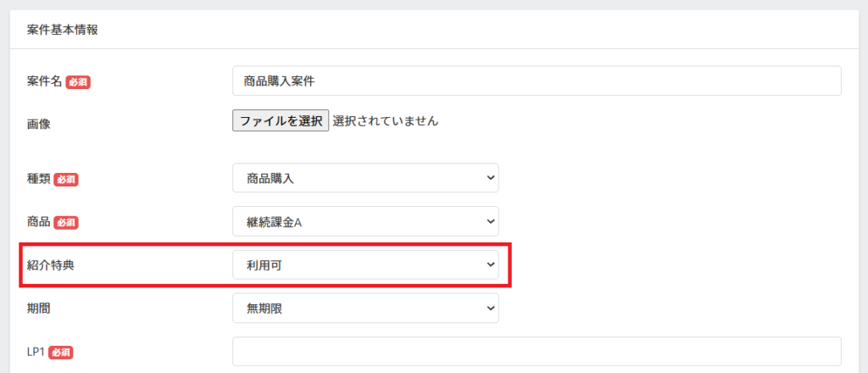Screen dimensions: 868x373
Task: Click the 案件名 field label
Action: coord(45,81)
